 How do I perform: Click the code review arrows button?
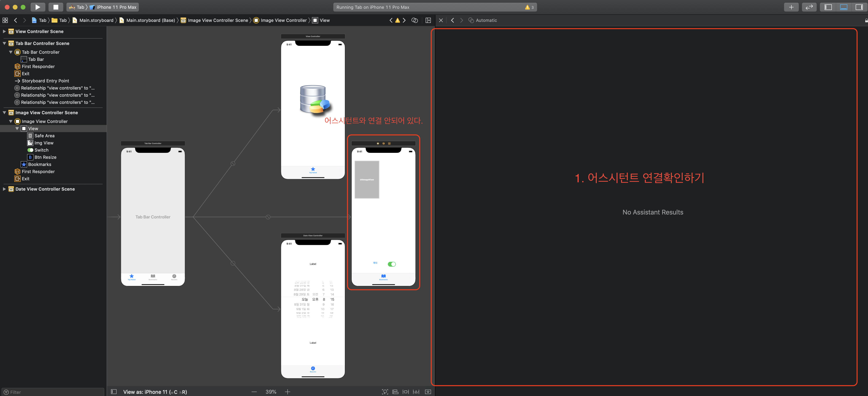coord(809,7)
